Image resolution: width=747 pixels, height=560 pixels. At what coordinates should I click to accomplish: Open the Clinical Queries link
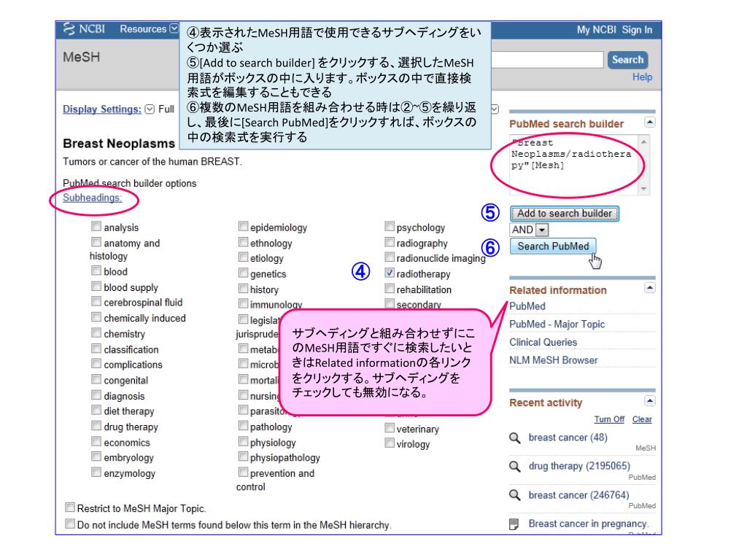[543, 343]
